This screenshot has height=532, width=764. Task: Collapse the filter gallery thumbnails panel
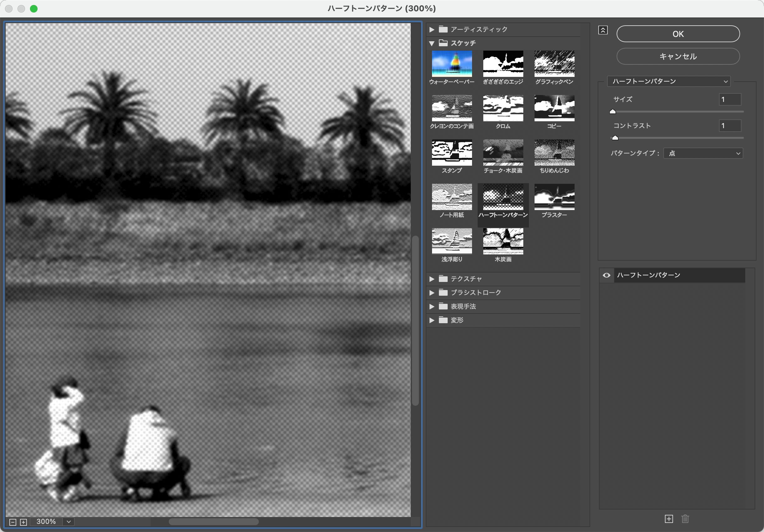click(x=603, y=30)
